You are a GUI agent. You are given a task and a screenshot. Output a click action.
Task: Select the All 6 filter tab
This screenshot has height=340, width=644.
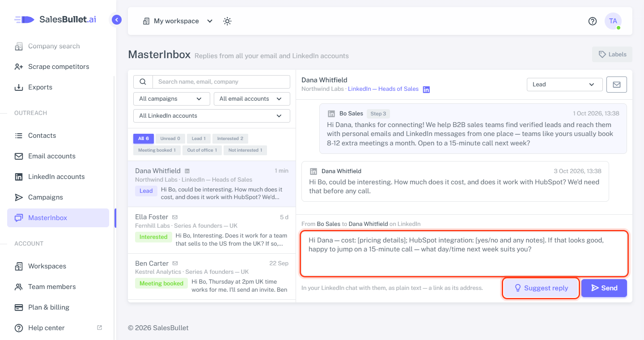point(144,139)
